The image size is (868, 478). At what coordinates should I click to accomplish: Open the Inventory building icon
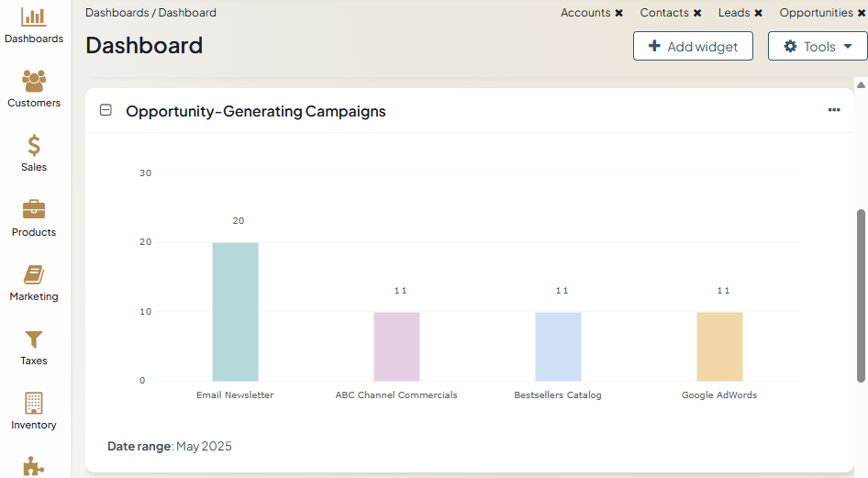coord(34,403)
